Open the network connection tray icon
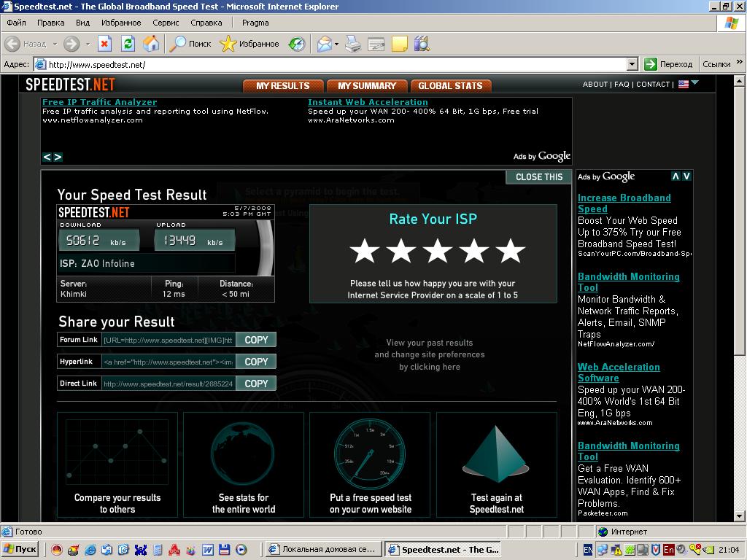 pyautogui.click(x=603, y=550)
